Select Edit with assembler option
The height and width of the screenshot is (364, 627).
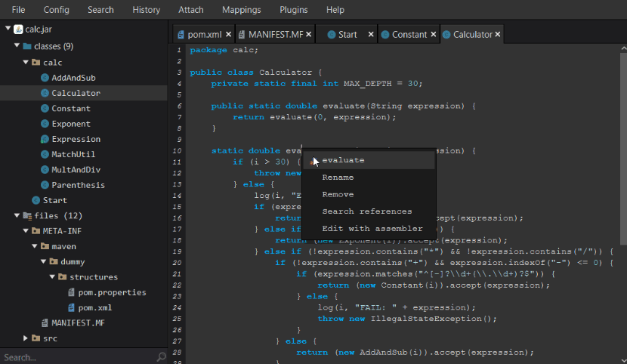pos(372,229)
